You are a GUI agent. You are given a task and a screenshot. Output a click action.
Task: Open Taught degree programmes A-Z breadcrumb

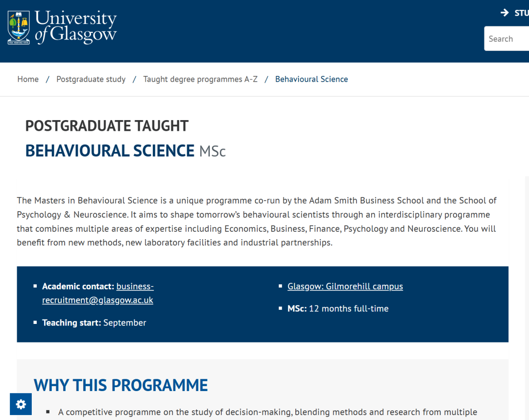point(200,79)
